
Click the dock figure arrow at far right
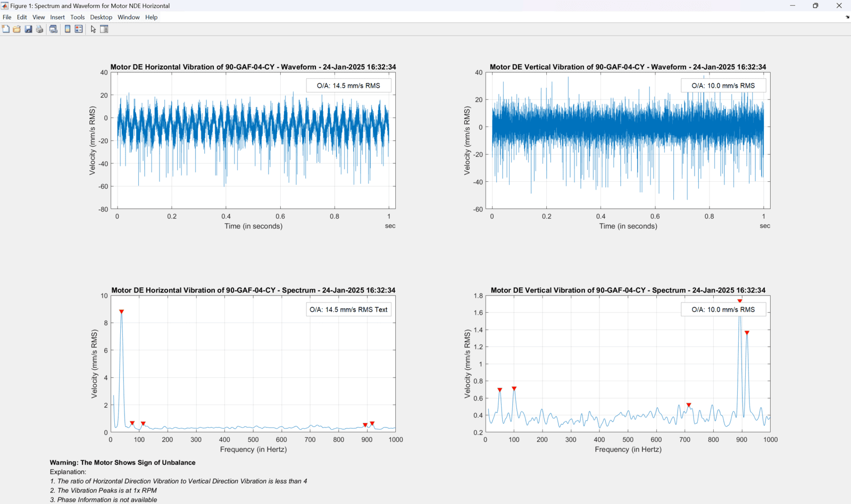click(x=847, y=17)
